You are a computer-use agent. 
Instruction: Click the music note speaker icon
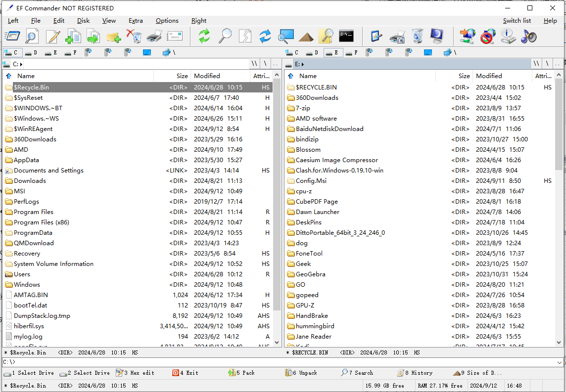528,36
